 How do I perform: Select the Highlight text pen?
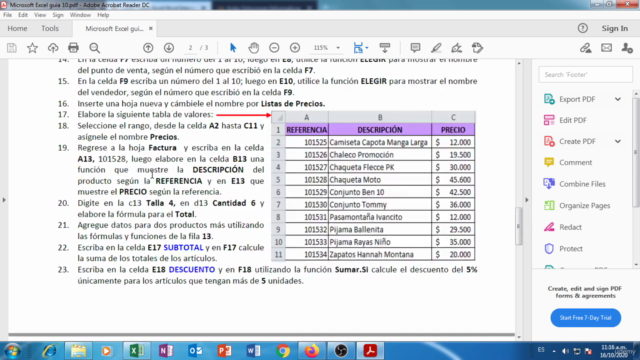pyautogui.click(x=436, y=48)
